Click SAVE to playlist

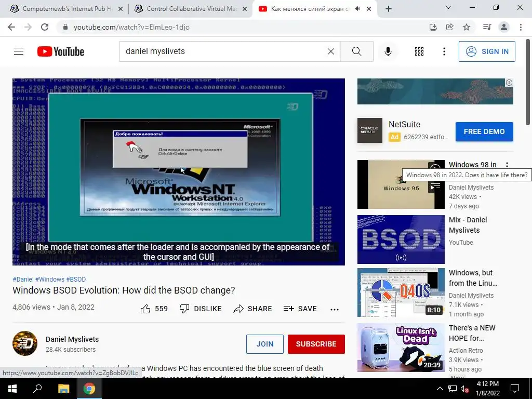[x=300, y=309]
